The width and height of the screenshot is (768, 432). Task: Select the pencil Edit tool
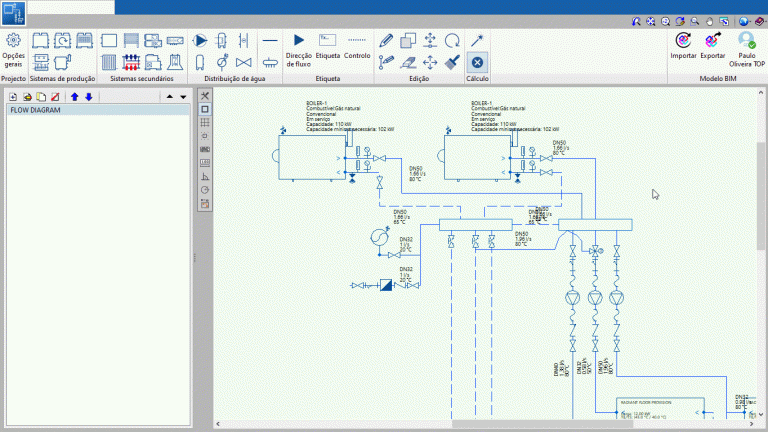(x=386, y=40)
